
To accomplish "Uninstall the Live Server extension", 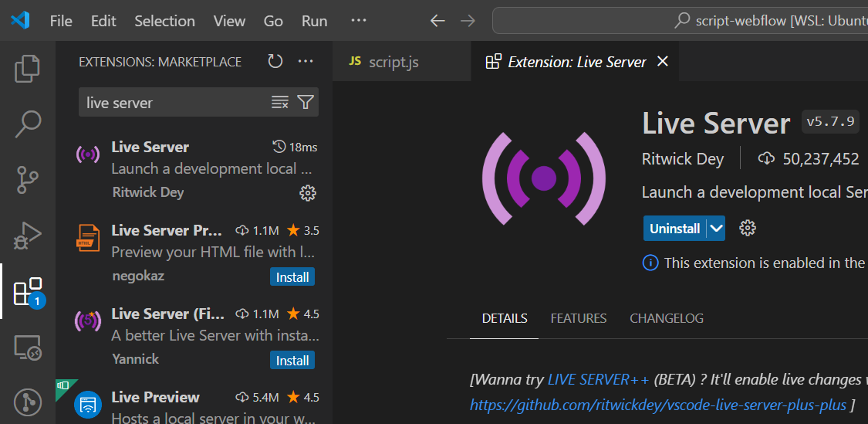I will (675, 229).
